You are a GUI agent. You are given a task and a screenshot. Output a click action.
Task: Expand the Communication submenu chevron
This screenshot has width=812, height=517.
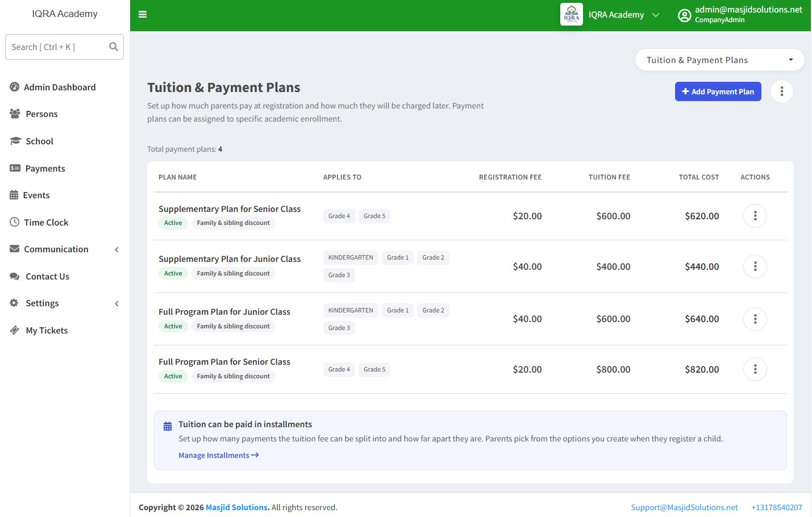[x=116, y=249]
